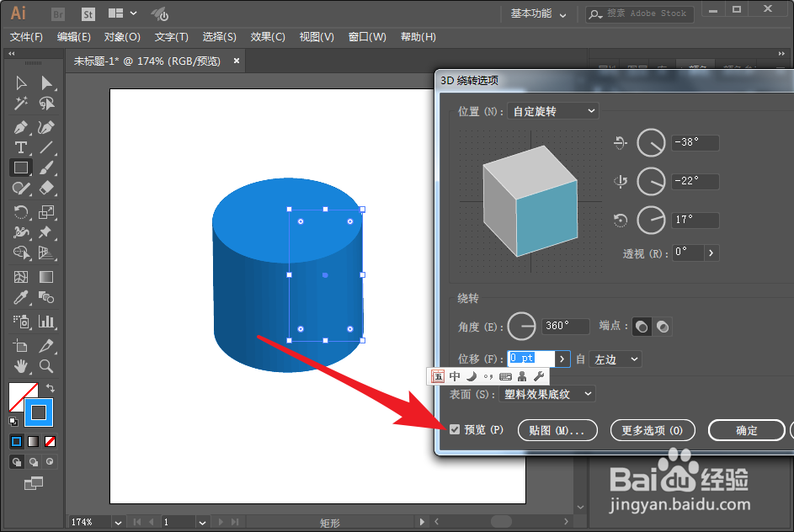Choose the Lasso tool

tap(46, 104)
